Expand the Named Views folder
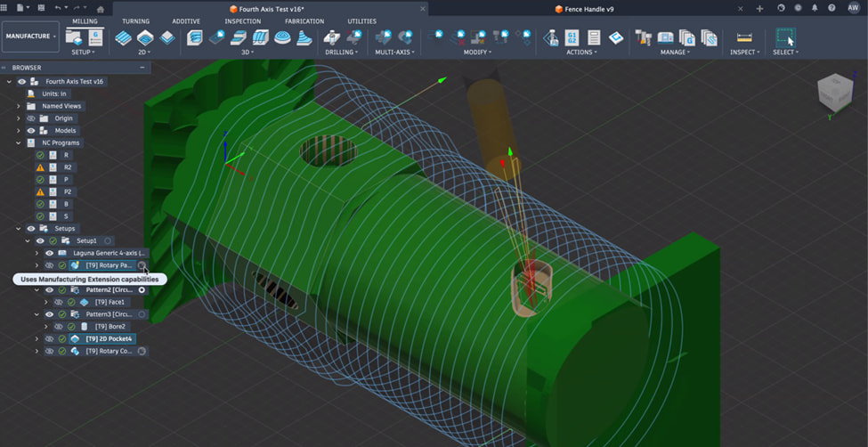868x447 pixels. click(x=19, y=106)
